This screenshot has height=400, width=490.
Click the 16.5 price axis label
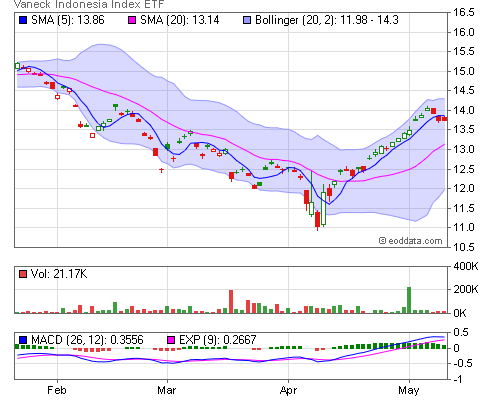click(463, 12)
